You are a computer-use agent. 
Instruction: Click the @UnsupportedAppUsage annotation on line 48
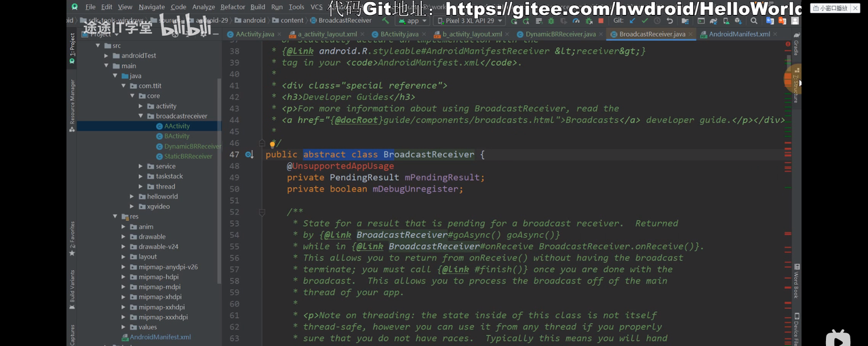point(340,166)
